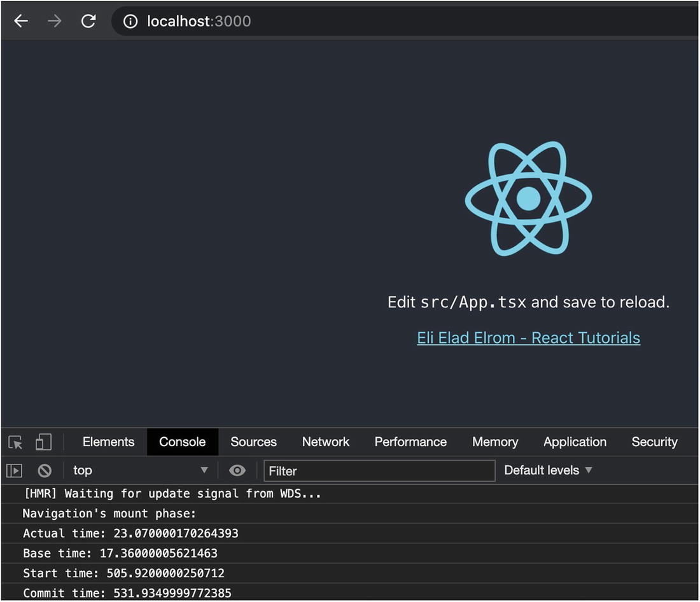Image resolution: width=700 pixels, height=602 pixels.
Task: Open the Sources tab
Action: point(253,442)
